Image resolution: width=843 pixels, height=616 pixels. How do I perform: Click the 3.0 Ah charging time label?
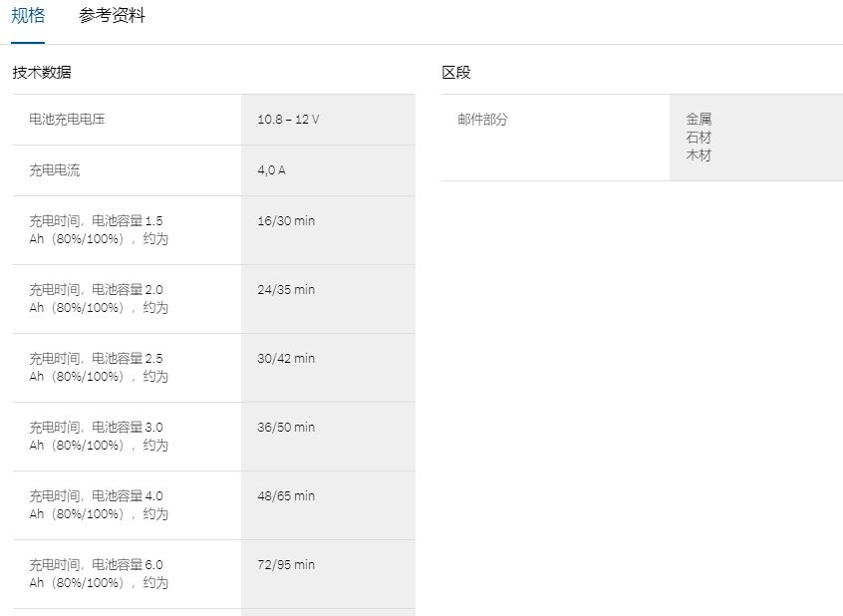point(98,437)
